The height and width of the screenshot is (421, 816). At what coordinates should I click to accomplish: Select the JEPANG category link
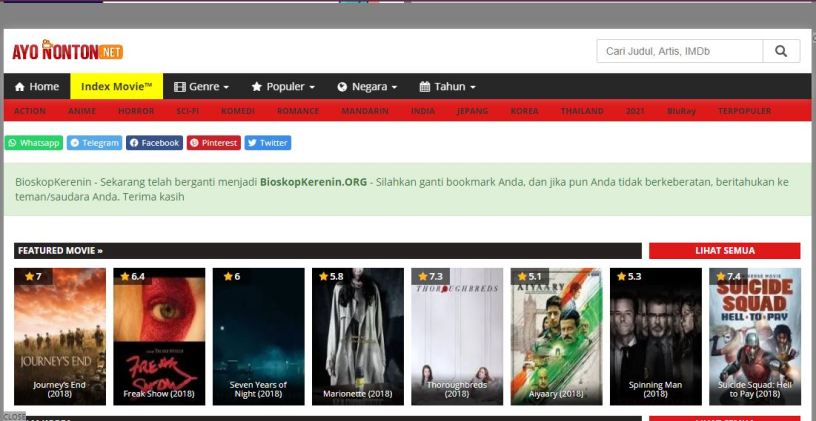[x=473, y=111]
